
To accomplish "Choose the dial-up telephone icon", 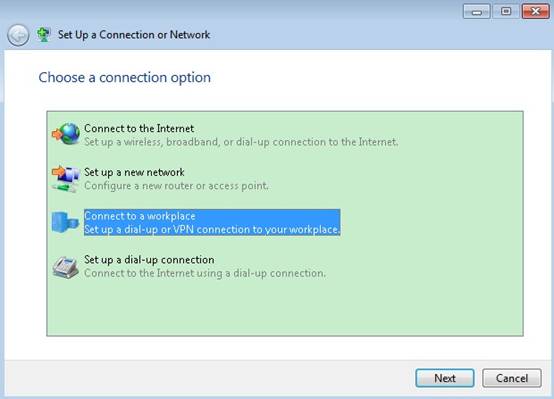I will coord(65,268).
